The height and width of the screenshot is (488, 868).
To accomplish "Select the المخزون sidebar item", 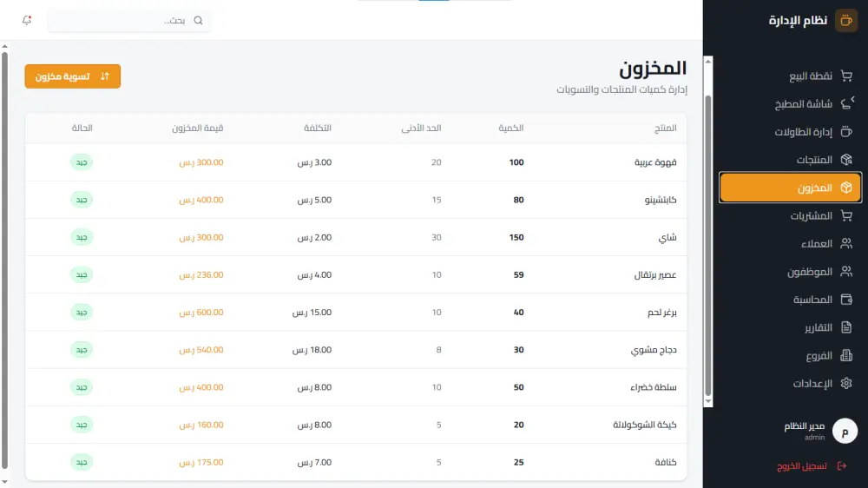I will [790, 188].
